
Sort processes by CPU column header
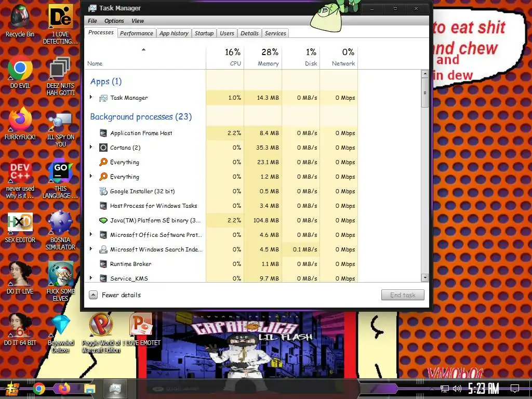tap(225, 57)
